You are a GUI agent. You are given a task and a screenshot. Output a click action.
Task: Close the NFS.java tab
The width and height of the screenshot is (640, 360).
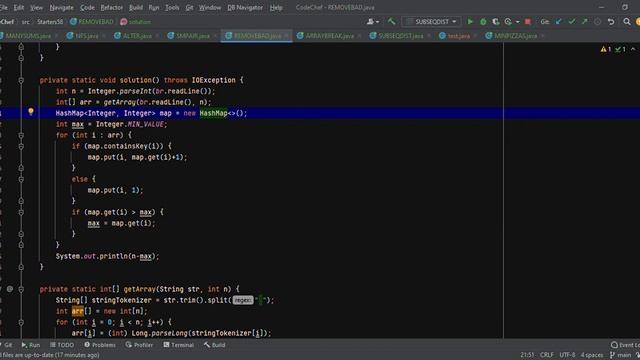(104, 36)
